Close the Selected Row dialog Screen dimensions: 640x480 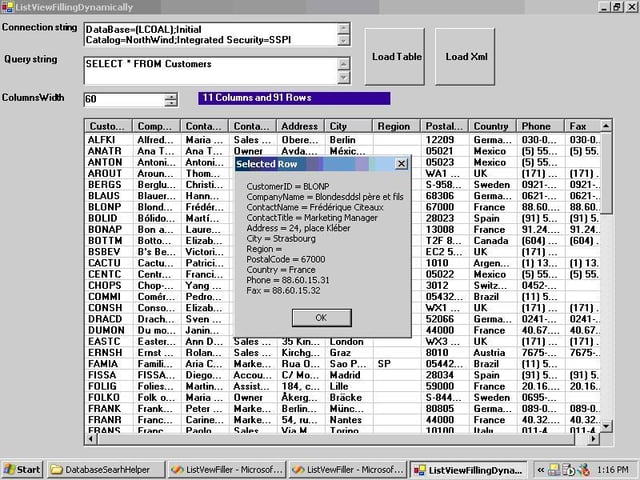[x=402, y=164]
